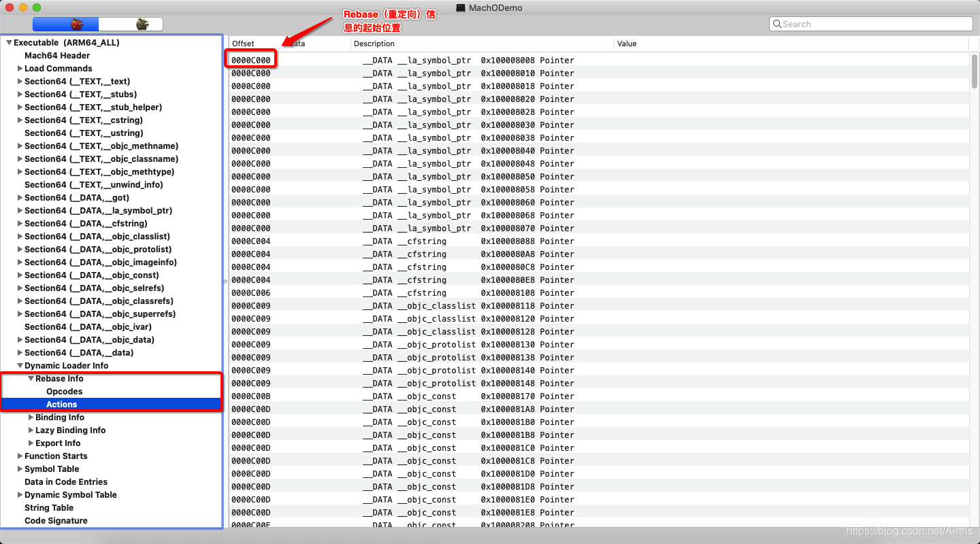Expand Section64 (__DATA,__got) triangle

point(20,198)
